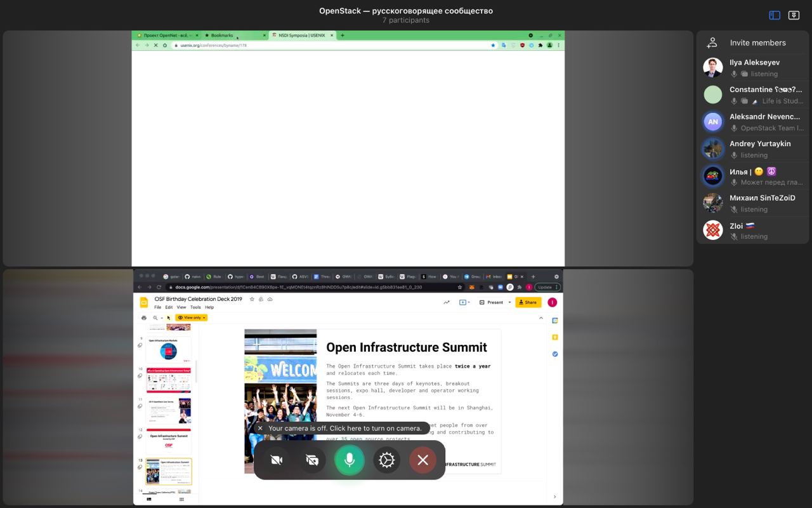Viewport: 812px width, 508px height.
Task: Switch to the Проект OpenNet tab
Action: pos(167,36)
